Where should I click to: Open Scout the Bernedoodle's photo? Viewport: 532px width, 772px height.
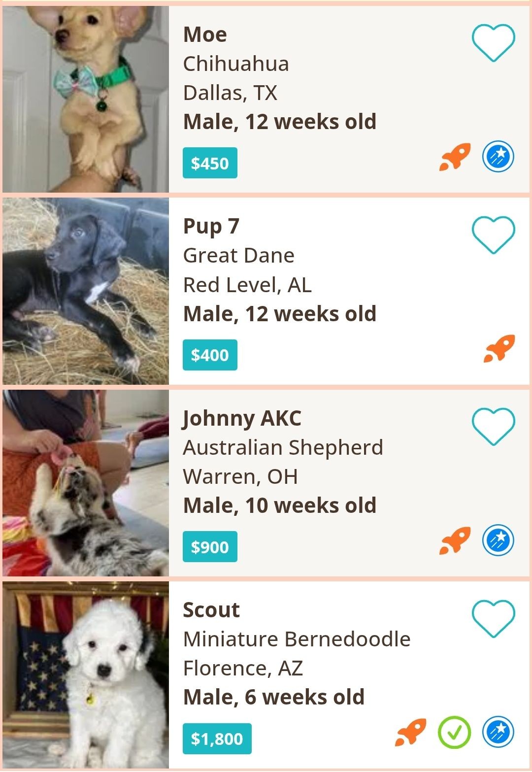(x=86, y=675)
